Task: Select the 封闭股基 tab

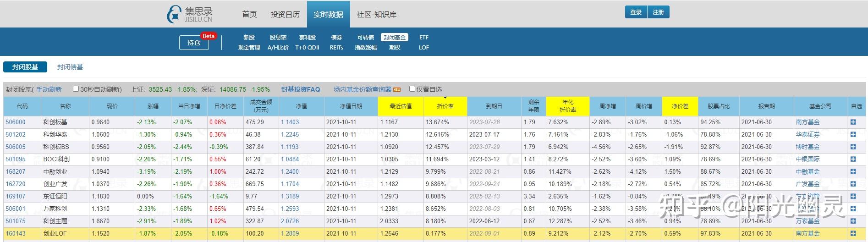Action: tap(25, 67)
